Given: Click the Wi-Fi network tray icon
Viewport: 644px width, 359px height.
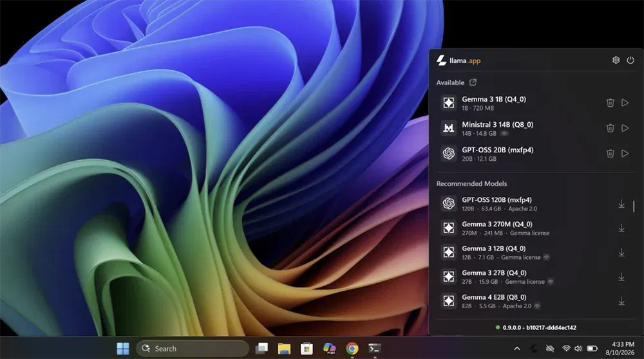Looking at the screenshot, I should pos(566,348).
